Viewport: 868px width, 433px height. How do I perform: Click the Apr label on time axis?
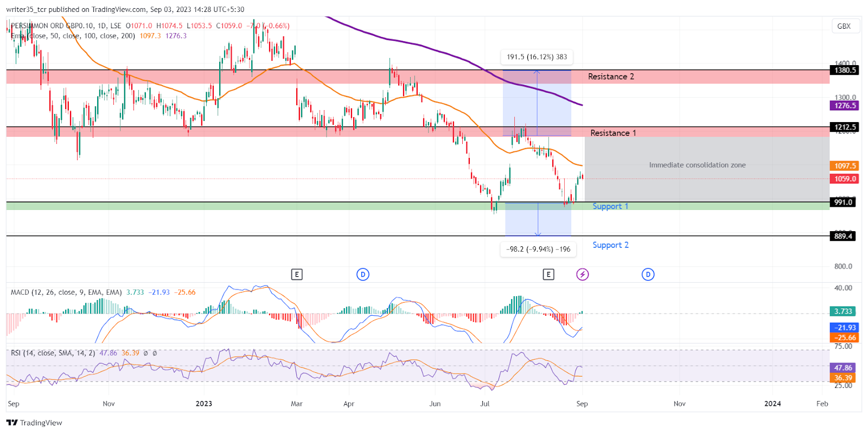[349, 404]
